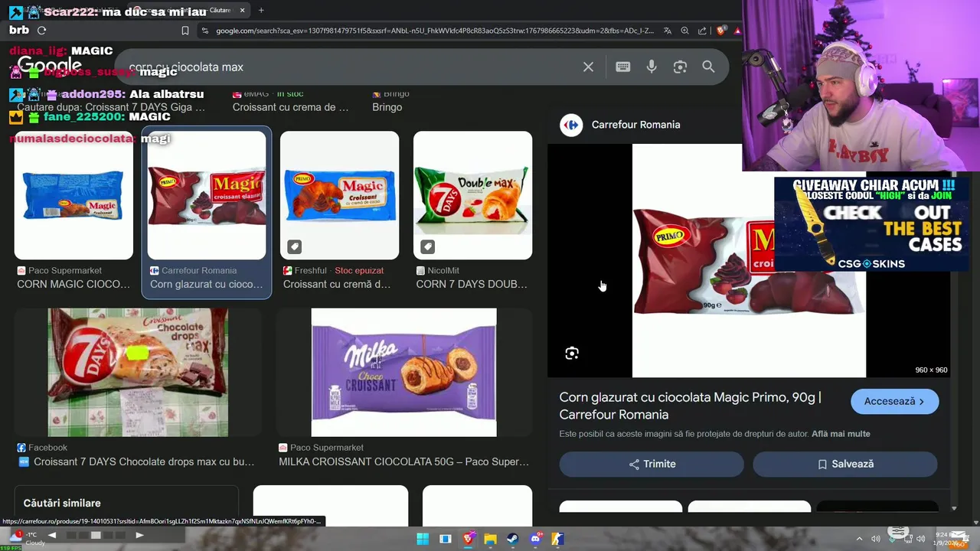
Task: Open Google Lens search by image
Action: pyautogui.click(x=680, y=67)
